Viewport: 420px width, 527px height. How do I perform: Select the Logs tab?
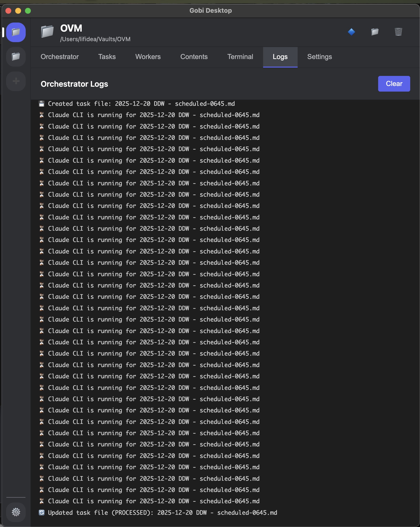coord(280,57)
